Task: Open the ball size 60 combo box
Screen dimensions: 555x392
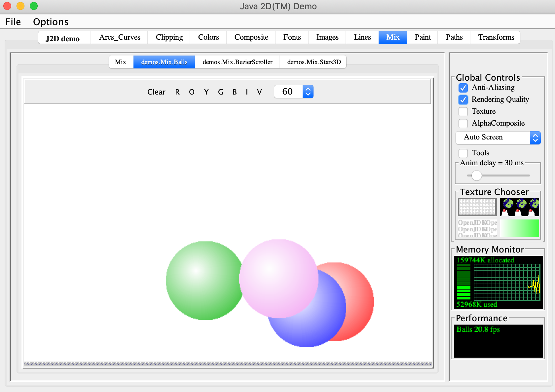Action: point(294,92)
